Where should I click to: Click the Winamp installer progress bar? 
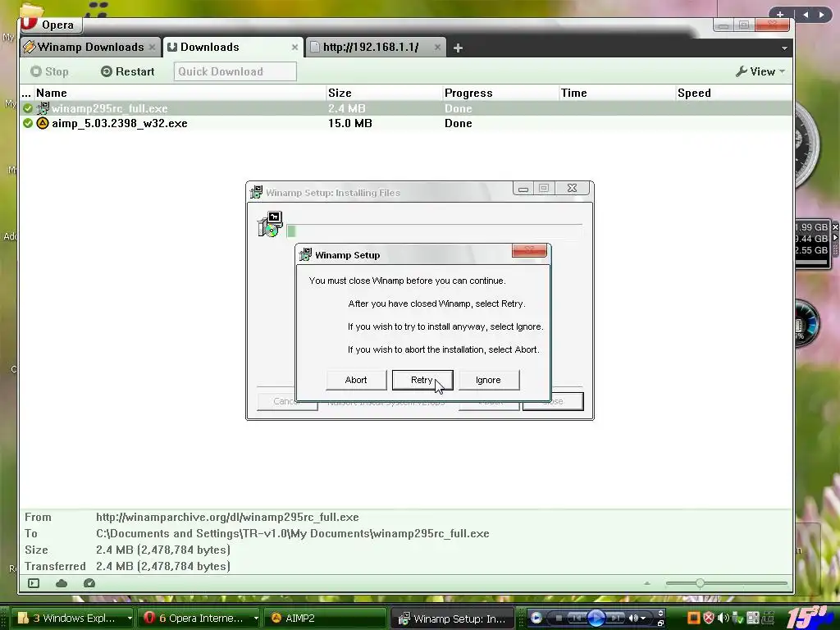pos(435,231)
